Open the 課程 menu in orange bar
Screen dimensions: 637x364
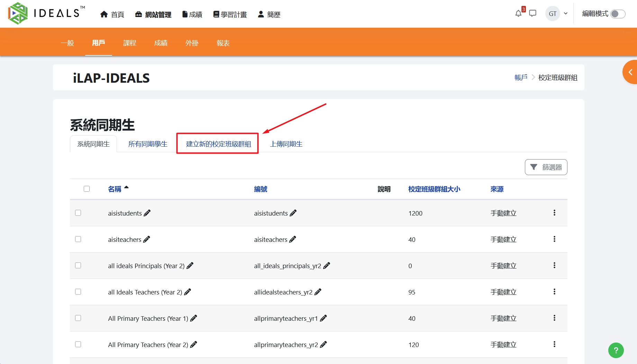129,43
